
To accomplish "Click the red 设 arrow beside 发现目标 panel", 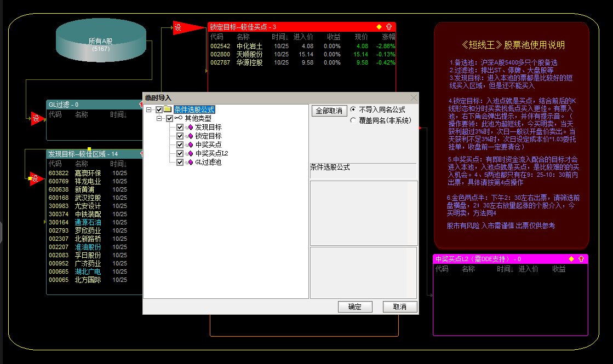I will pyautogui.click(x=36, y=178).
